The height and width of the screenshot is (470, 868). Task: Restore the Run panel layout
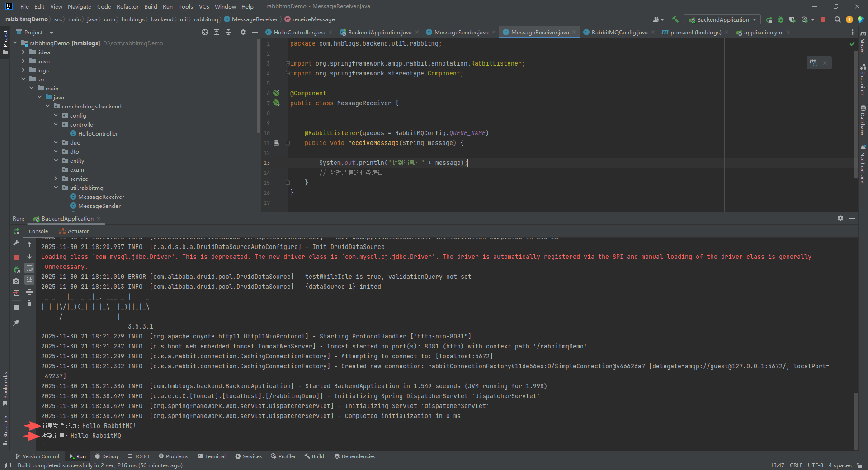click(x=16, y=308)
